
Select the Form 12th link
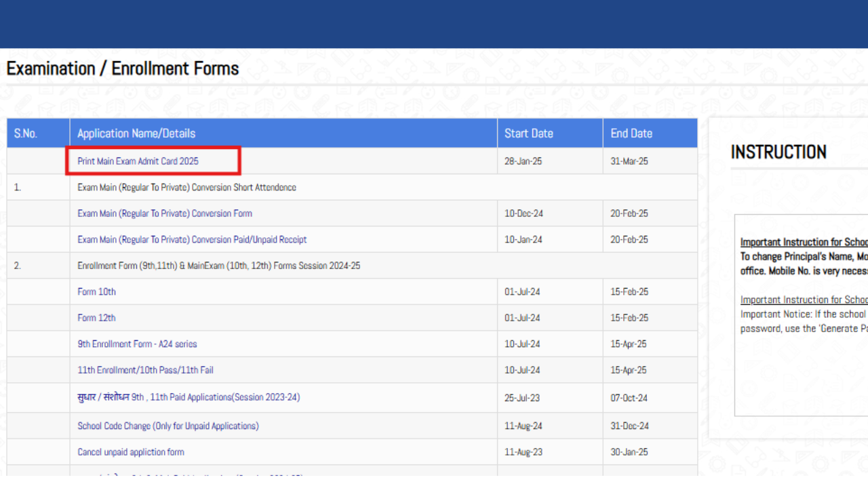96,317
